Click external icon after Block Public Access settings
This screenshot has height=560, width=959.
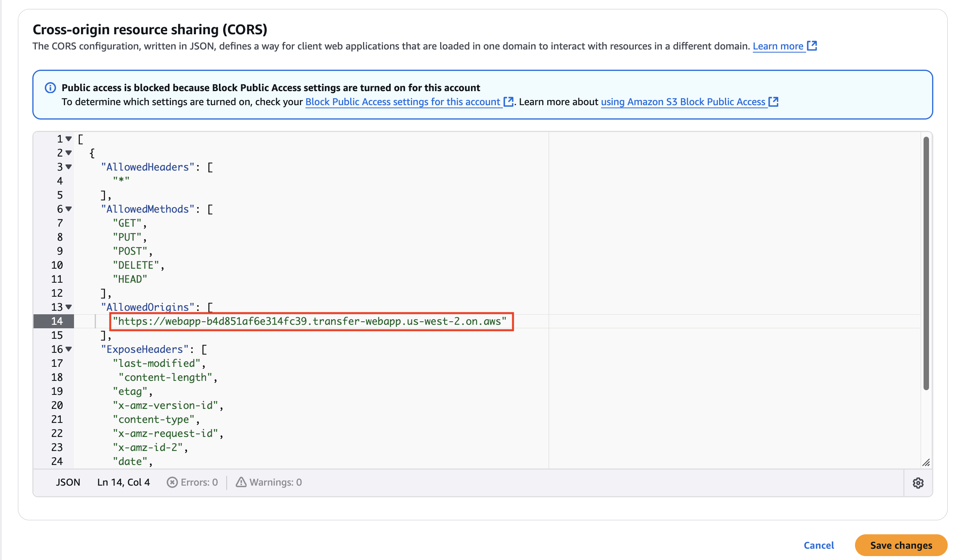click(x=508, y=102)
